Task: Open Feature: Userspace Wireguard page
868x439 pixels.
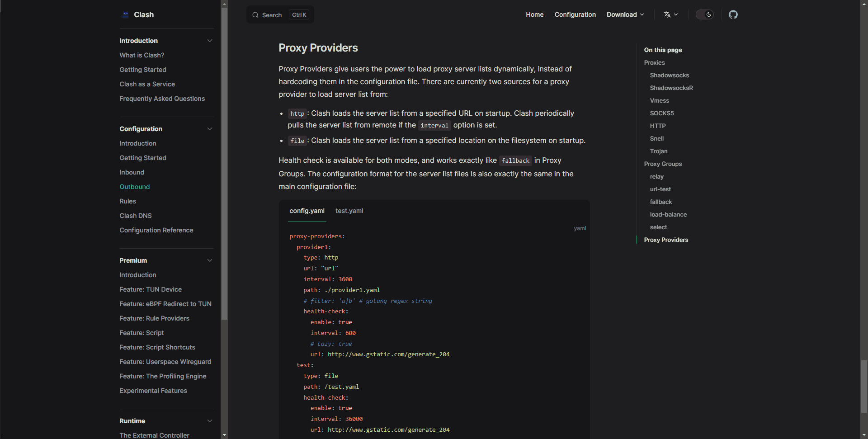Action: 165,362
